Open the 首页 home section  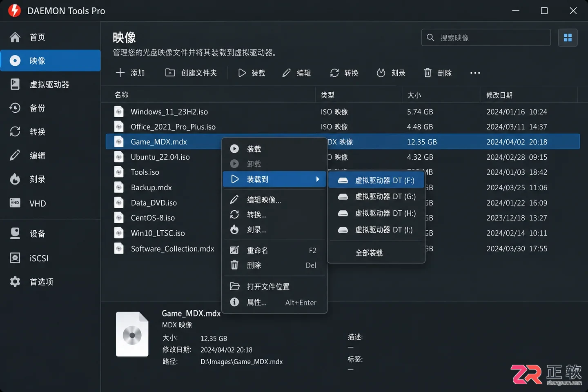pyautogui.click(x=50, y=37)
